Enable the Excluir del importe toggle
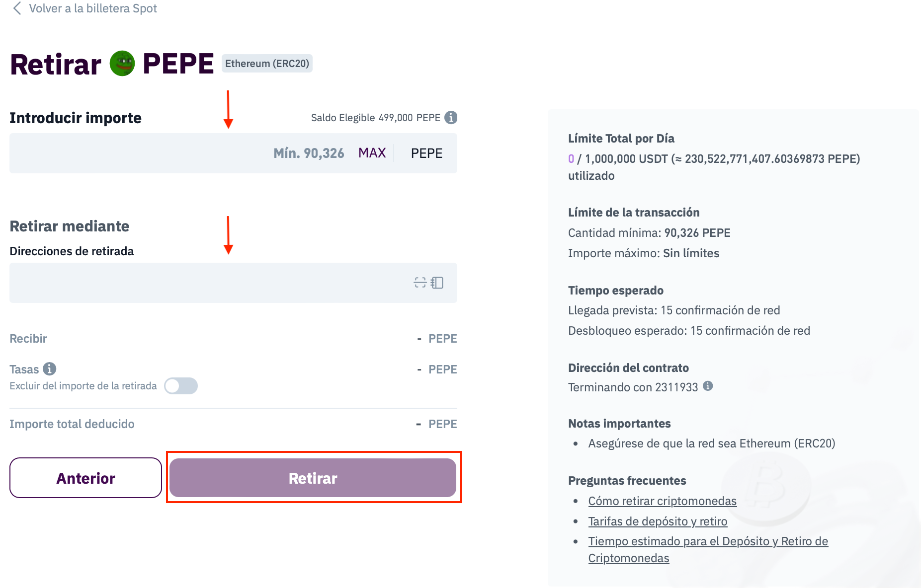The height and width of the screenshot is (588, 921). pyautogui.click(x=181, y=386)
